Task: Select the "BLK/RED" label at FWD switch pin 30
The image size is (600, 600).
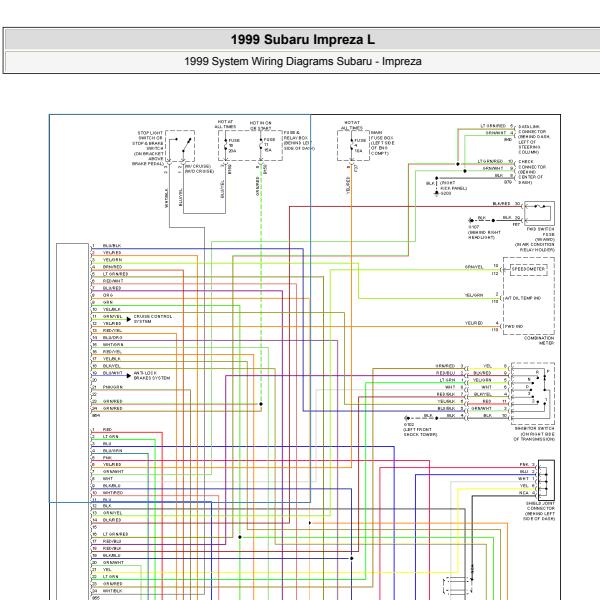Action: tap(501, 204)
